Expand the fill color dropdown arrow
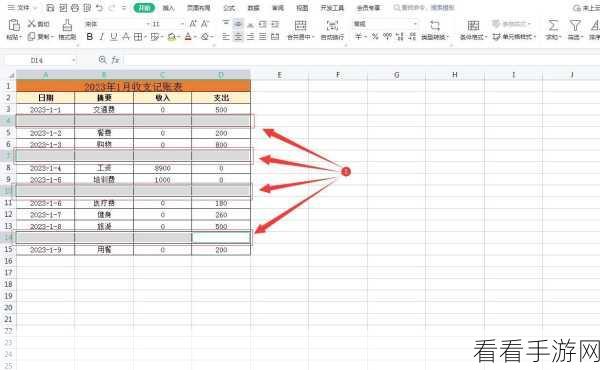The width and height of the screenshot is (600, 370). [179, 37]
